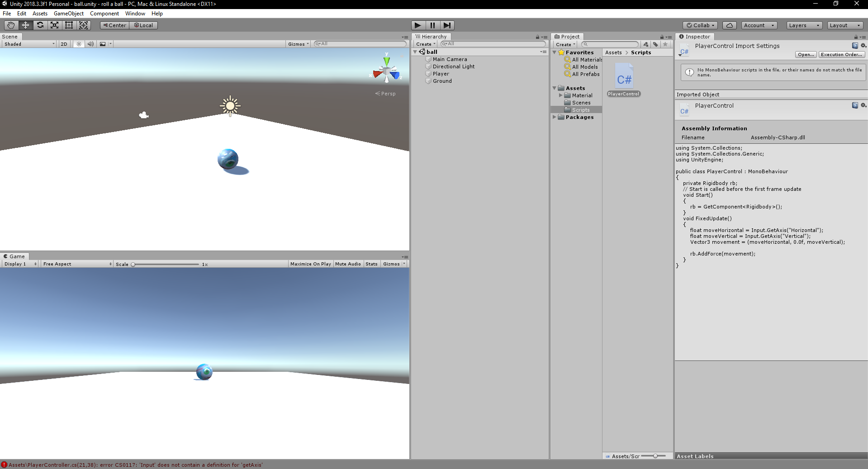Open Display 1 dropdown

pos(20,264)
